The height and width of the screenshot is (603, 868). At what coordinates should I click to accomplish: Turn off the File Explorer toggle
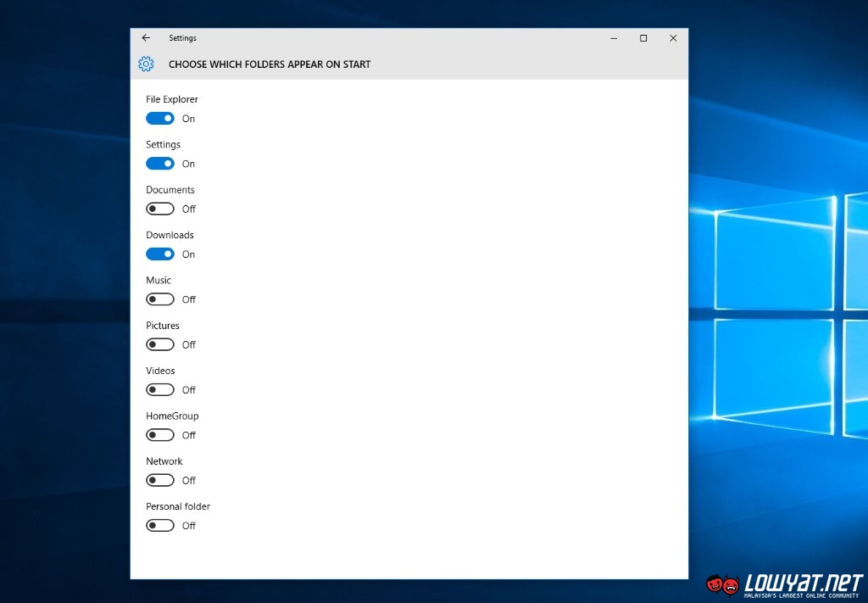(x=160, y=119)
